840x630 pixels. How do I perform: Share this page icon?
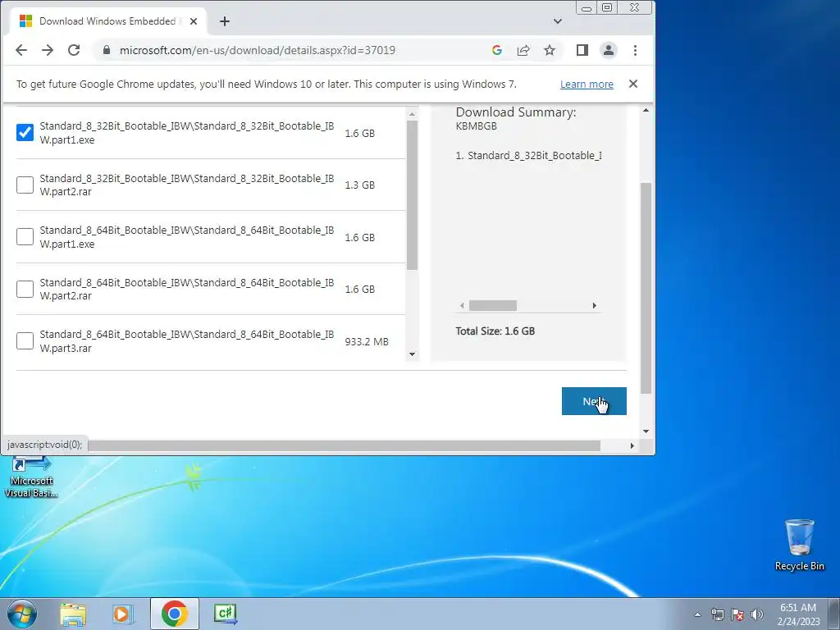tap(523, 50)
